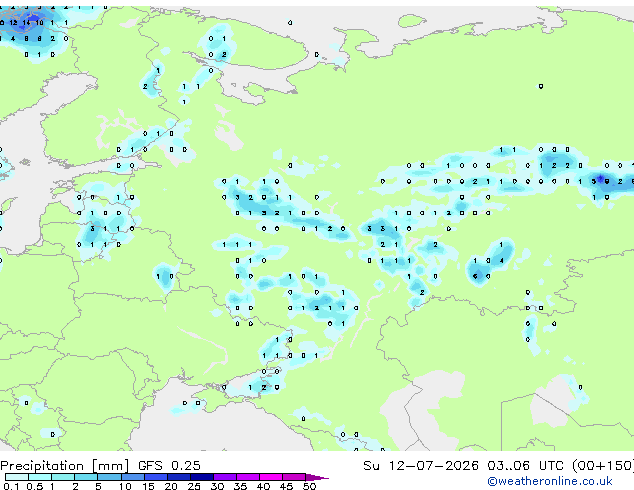
Task: Select the legend swatch between 40 and 45
Action: pos(271,477)
